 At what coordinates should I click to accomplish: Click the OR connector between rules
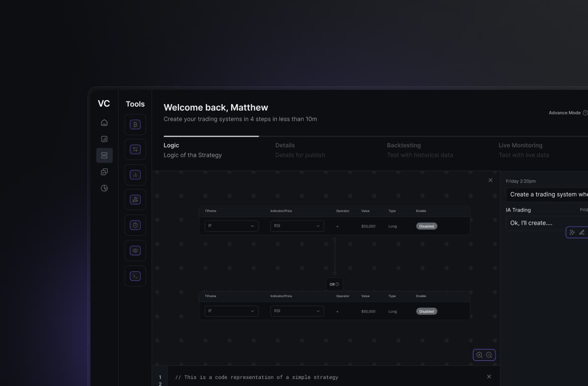[334, 284]
